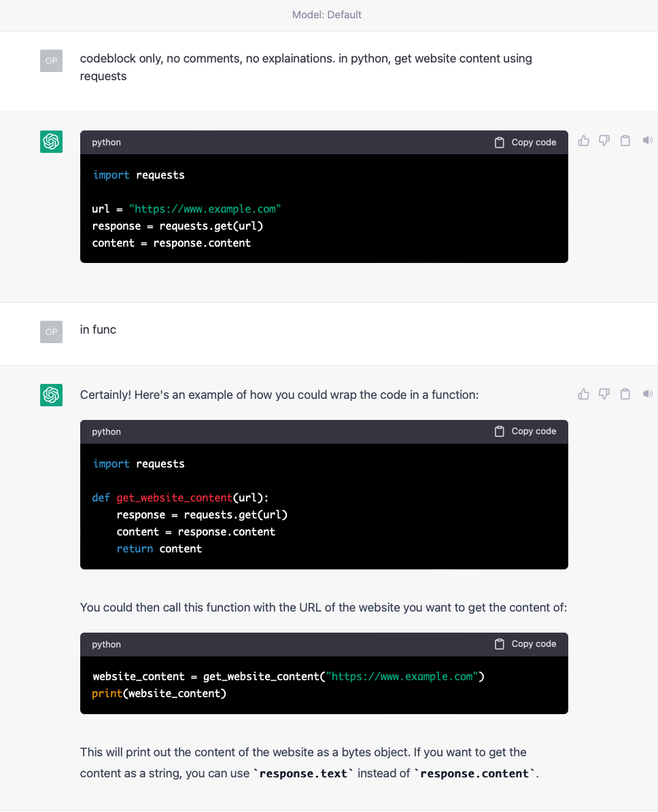Screen dimensions: 658x812
Task: Copy code of the print(website_content) snippet
Action: [525, 644]
